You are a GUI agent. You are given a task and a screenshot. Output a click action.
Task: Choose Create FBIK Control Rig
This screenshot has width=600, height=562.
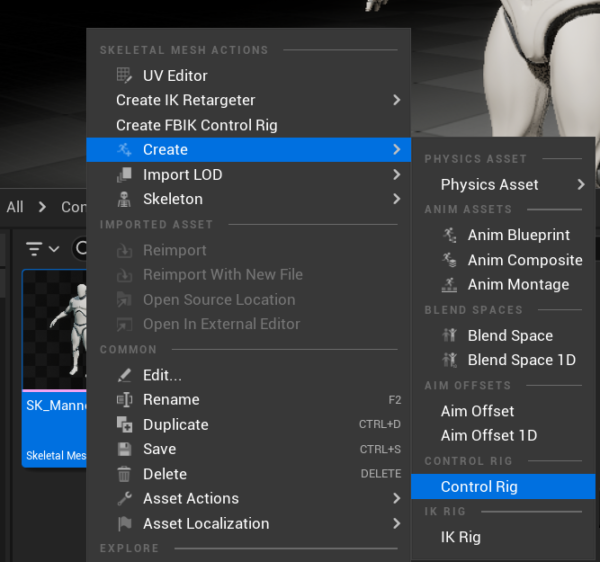(197, 125)
